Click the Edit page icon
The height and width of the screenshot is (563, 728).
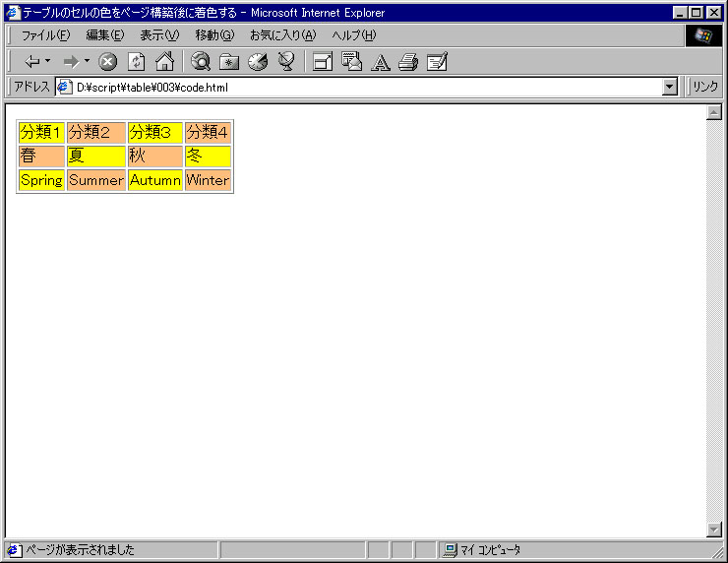tap(437, 61)
